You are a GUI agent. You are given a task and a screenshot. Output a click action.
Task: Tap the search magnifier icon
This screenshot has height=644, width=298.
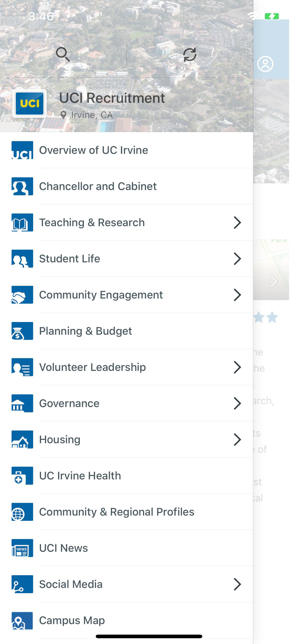63,54
